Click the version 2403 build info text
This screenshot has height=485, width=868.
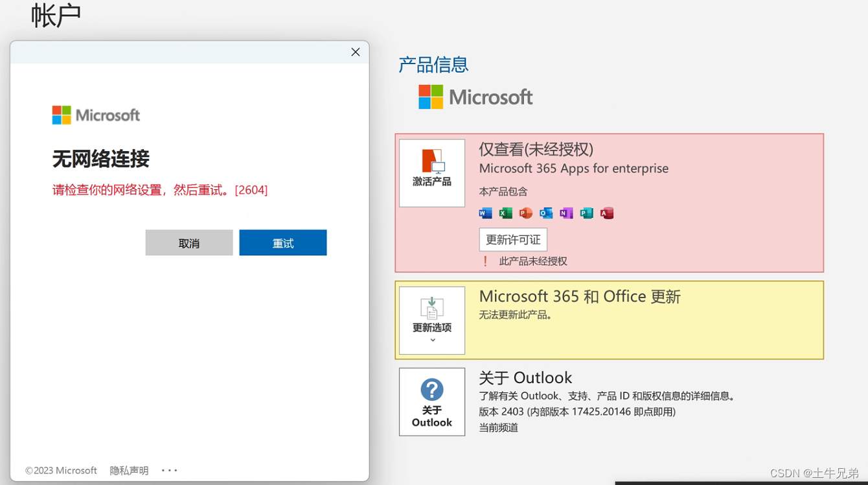[x=577, y=412]
